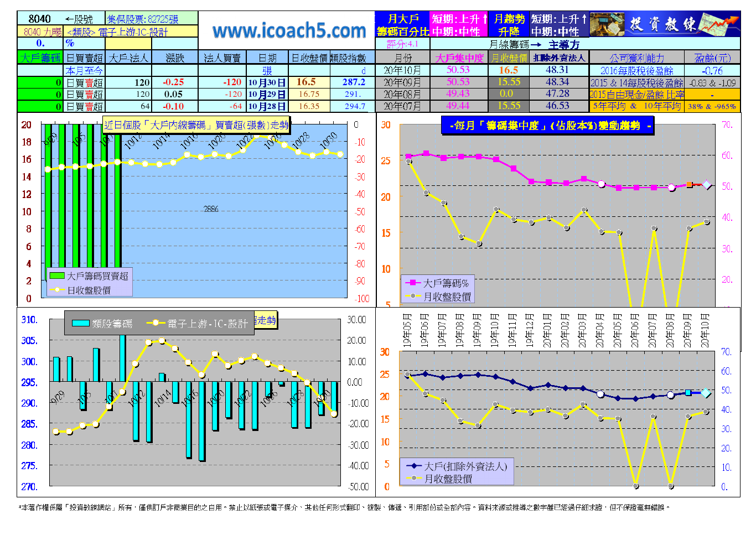Select the 10月30日 date cell

tap(267, 82)
